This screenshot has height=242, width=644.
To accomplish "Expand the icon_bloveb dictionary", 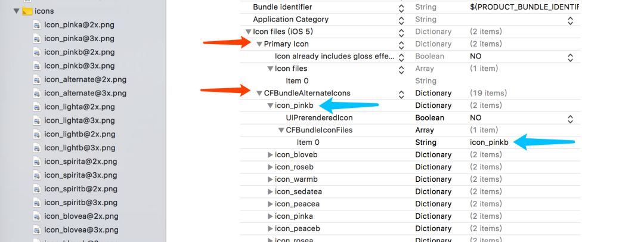I will [270, 155].
